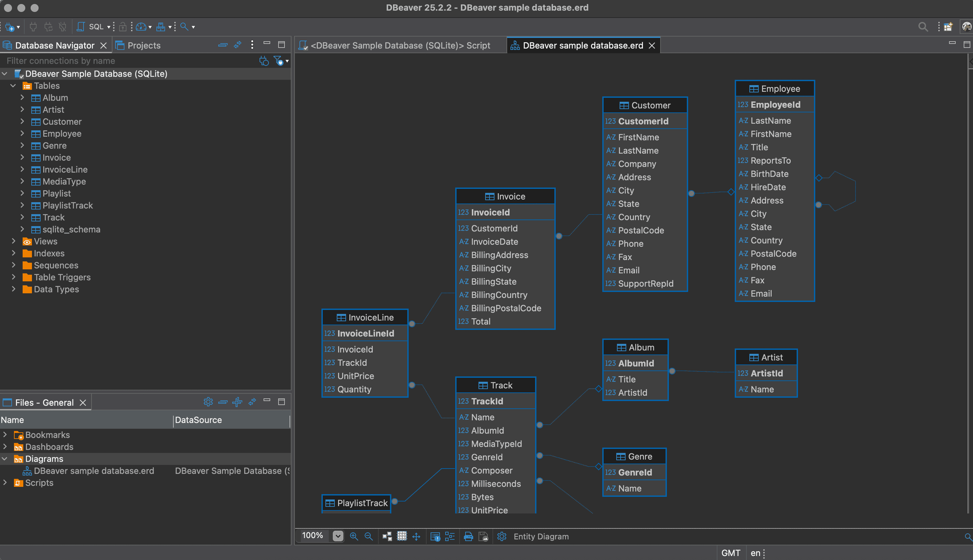Image resolution: width=973 pixels, height=560 pixels.
Task: Click the print diagram icon
Action: [468, 536]
